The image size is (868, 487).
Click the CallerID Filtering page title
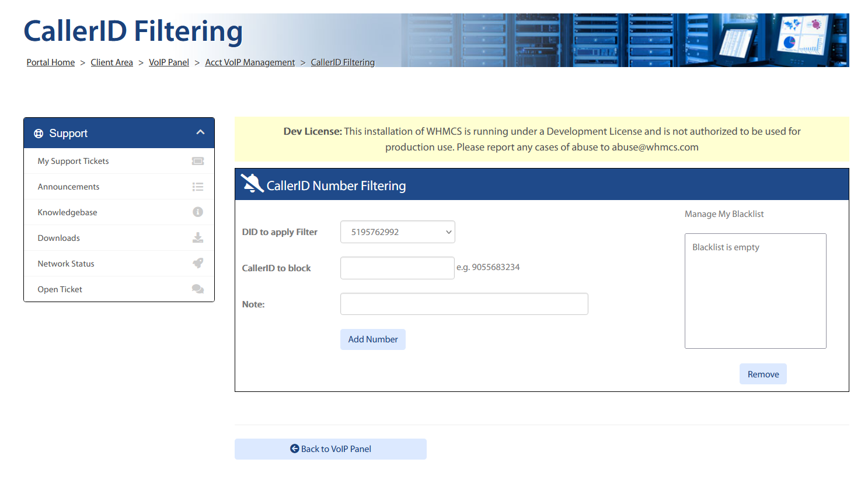[133, 31]
